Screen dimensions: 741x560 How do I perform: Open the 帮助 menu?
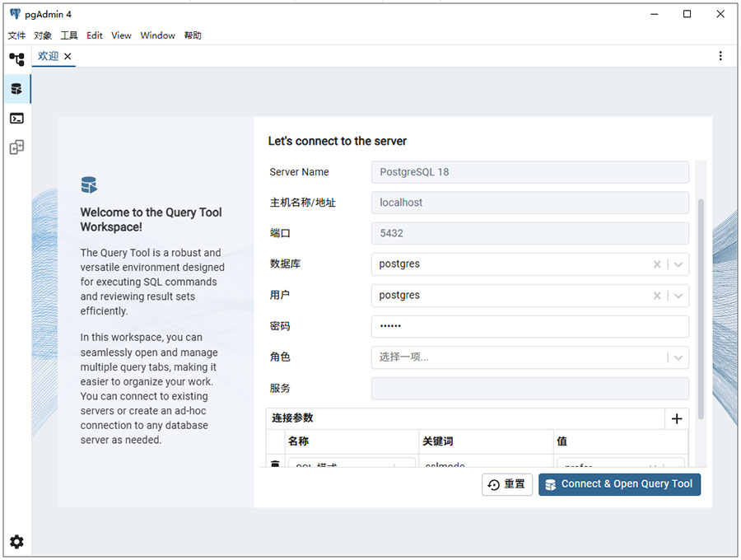click(x=193, y=35)
